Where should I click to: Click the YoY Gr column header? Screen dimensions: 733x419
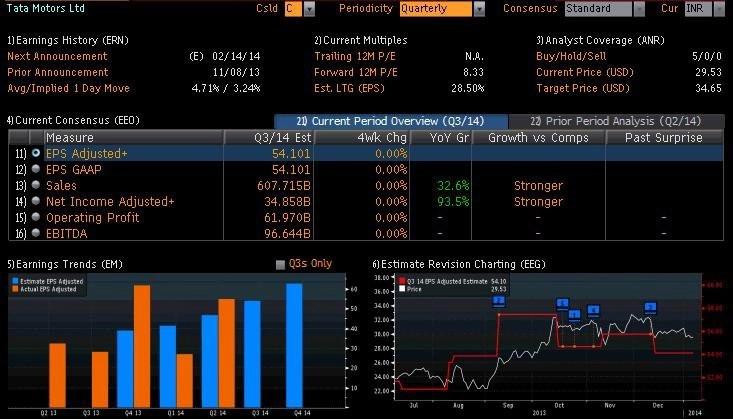(441, 137)
